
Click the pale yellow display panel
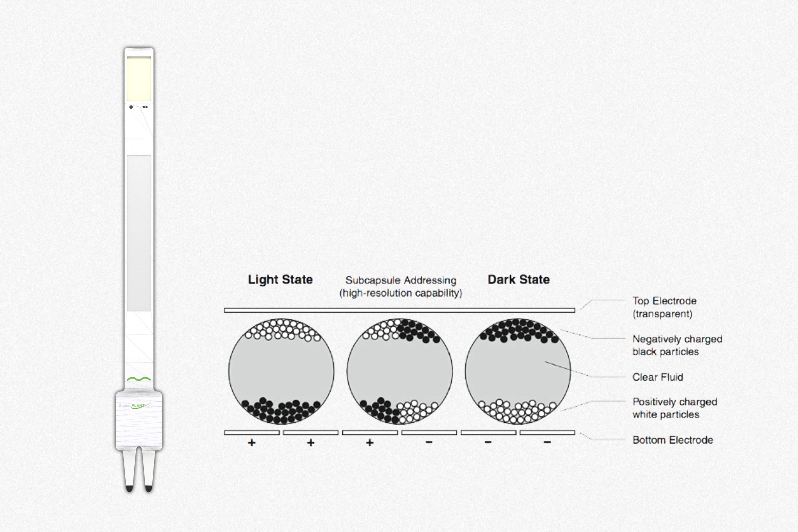tap(139, 79)
